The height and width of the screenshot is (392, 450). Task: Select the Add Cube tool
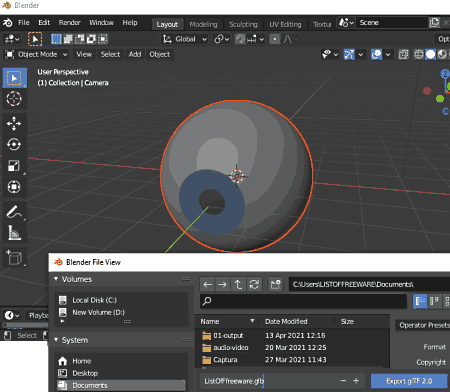point(14,257)
